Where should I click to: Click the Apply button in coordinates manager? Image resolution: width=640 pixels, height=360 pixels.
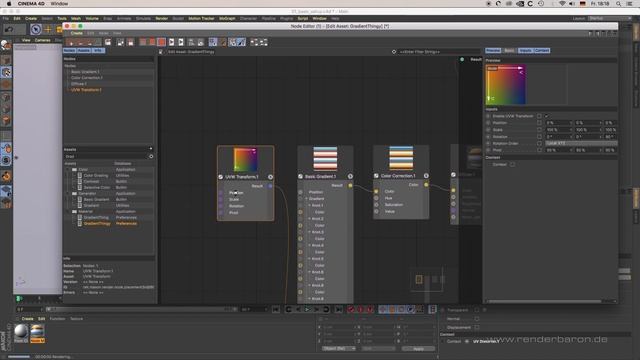(x=418, y=349)
